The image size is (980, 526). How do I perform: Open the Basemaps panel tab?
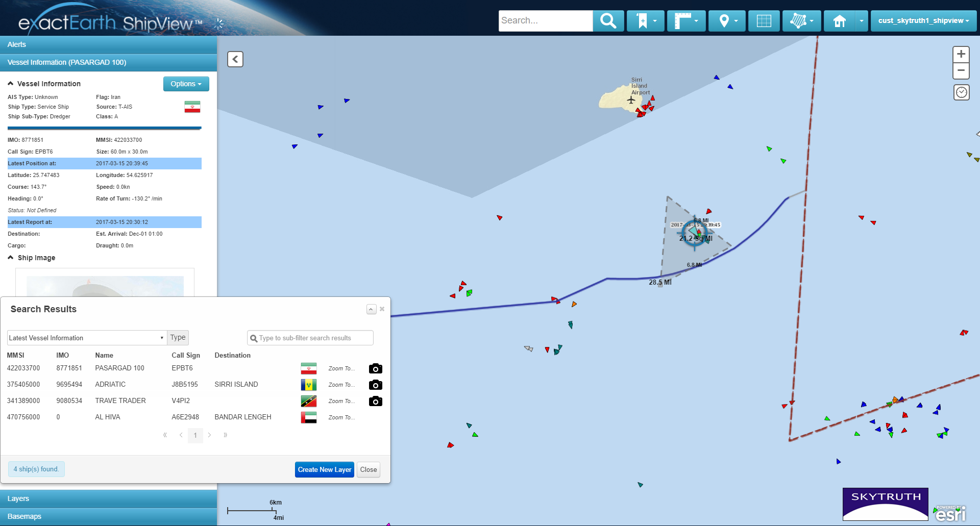point(108,516)
